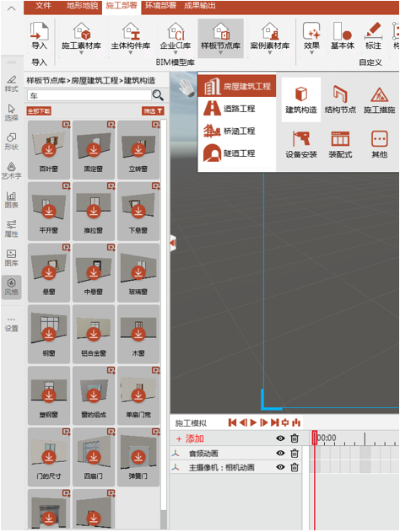The image size is (400, 532).
Task: Select the 基本体 primitives tool
Action: tap(343, 35)
